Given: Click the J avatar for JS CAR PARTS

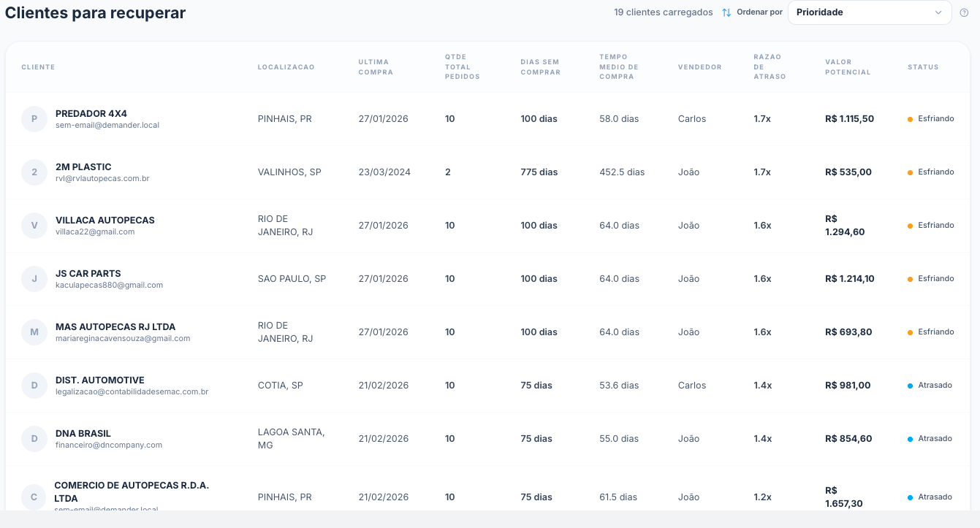Looking at the screenshot, I should (34, 279).
